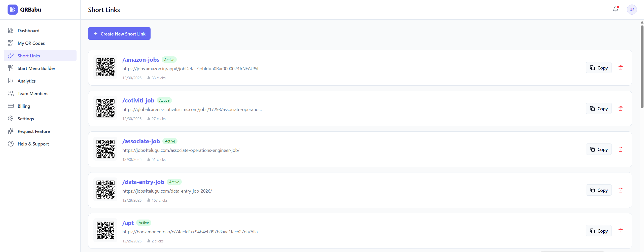Open the /associate-job short link
Image resolution: width=644 pixels, height=252 pixels.
click(141, 141)
